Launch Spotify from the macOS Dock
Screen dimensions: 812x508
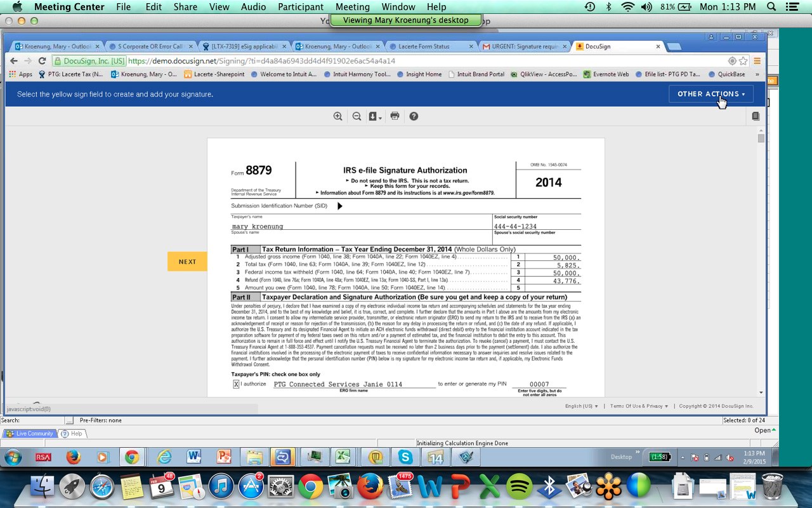[x=519, y=487]
